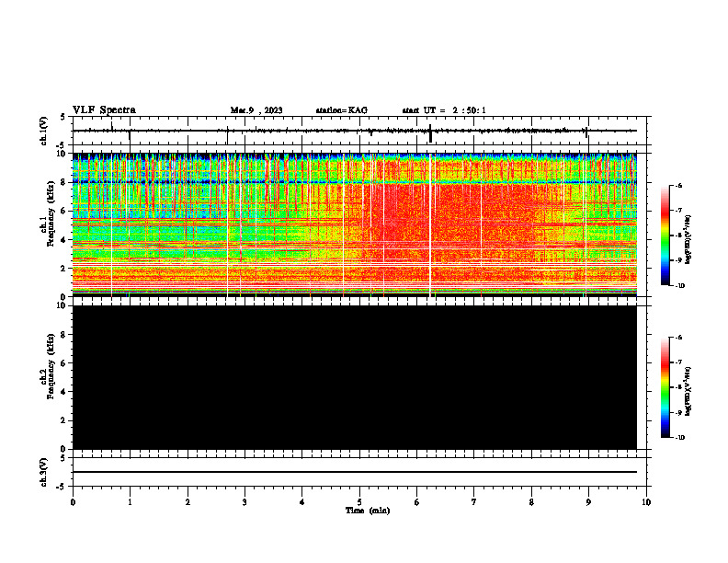Click the ch.2 color bar unit label

pyautogui.click(x=688, y=391)
